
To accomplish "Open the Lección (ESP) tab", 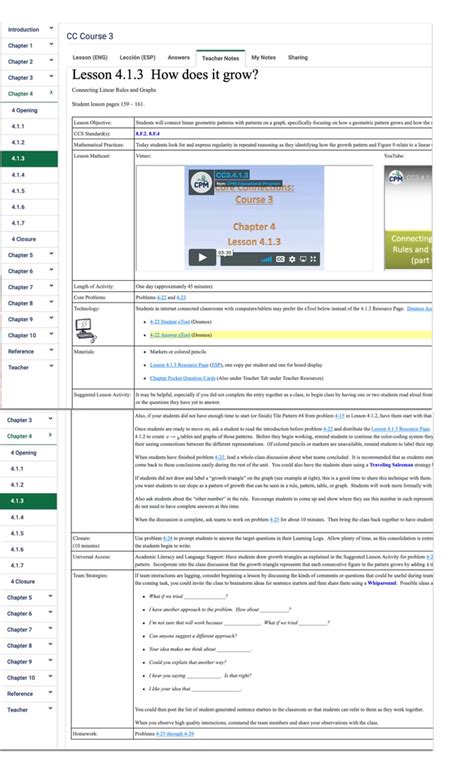I will 138,58.
